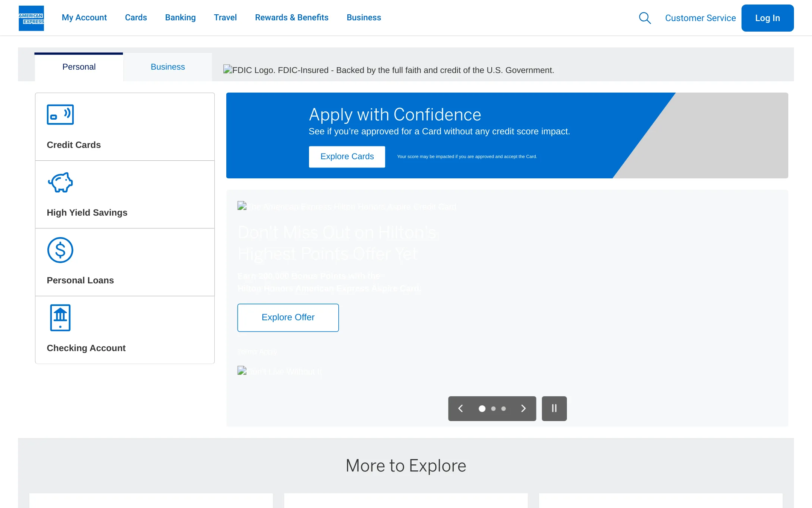Viewport: 812px width, 508px height.
Task: Click the Log In button
Action: [x=768, y=18]
